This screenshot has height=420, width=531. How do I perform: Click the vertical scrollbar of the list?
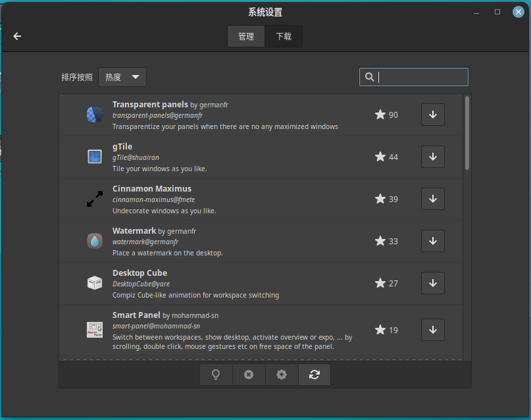(x=467, y=133)
